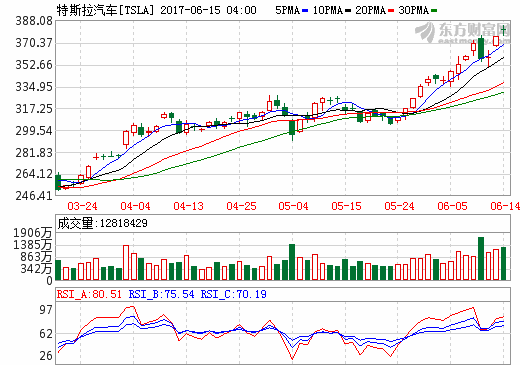Click the price axis value 370.37
The height and width of the screenshot is (365, 520).
[34, 43]
